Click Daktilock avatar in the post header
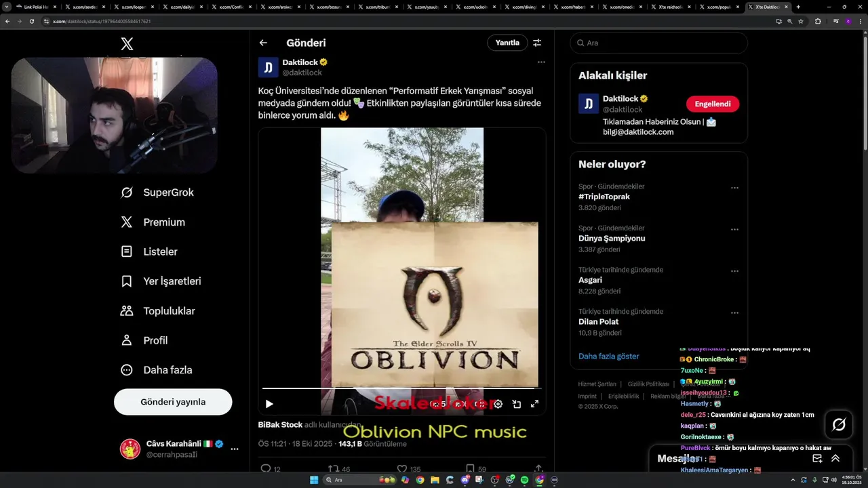Screen dimensions: 868x488 268,67
